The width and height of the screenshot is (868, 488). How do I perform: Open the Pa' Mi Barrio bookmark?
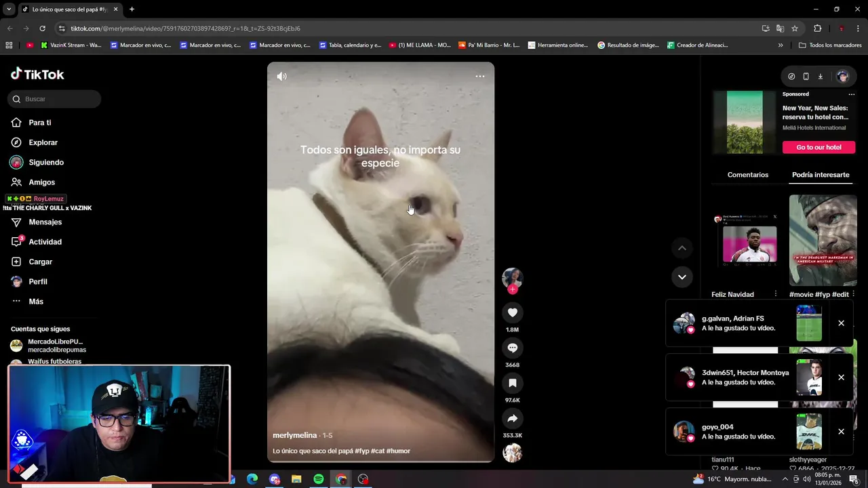(489, 45)
